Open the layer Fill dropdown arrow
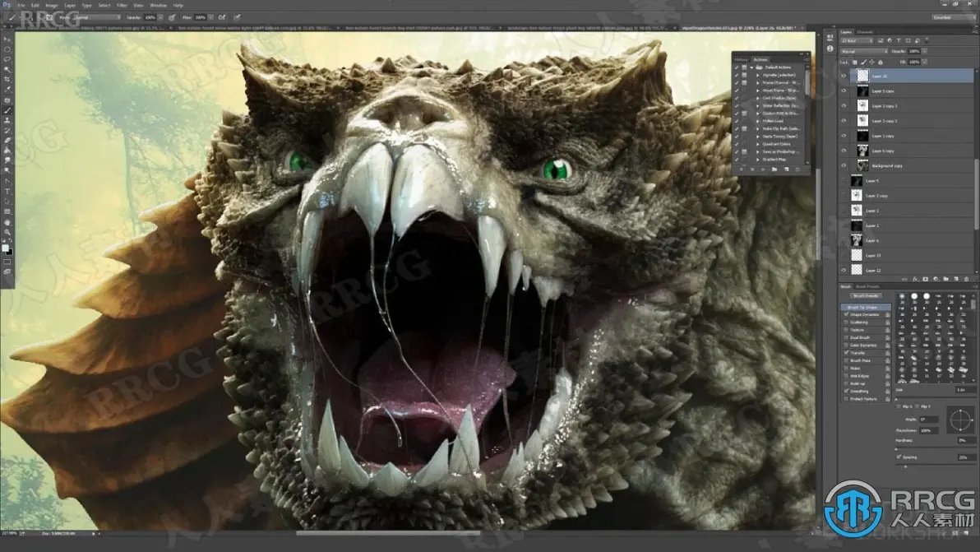The height and width of the screenshot is (552, 980). 924,62
